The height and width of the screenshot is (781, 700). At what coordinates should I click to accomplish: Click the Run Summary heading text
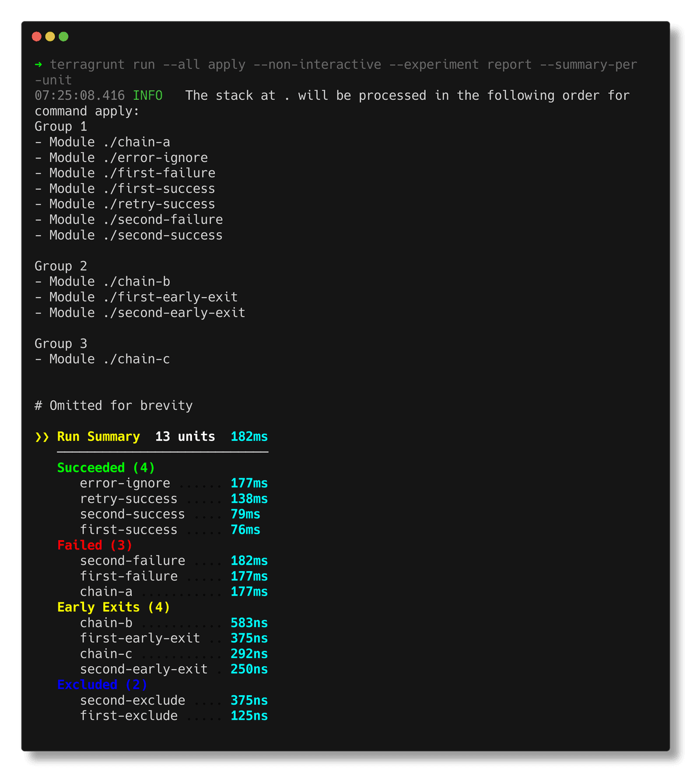[x=99, y=437]
